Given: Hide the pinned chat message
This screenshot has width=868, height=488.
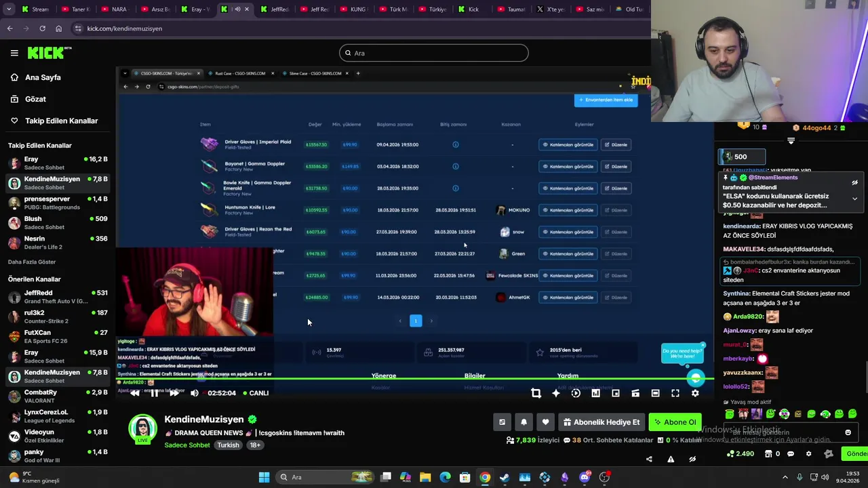Looking at the screenshot, I should tap(854, 182).
